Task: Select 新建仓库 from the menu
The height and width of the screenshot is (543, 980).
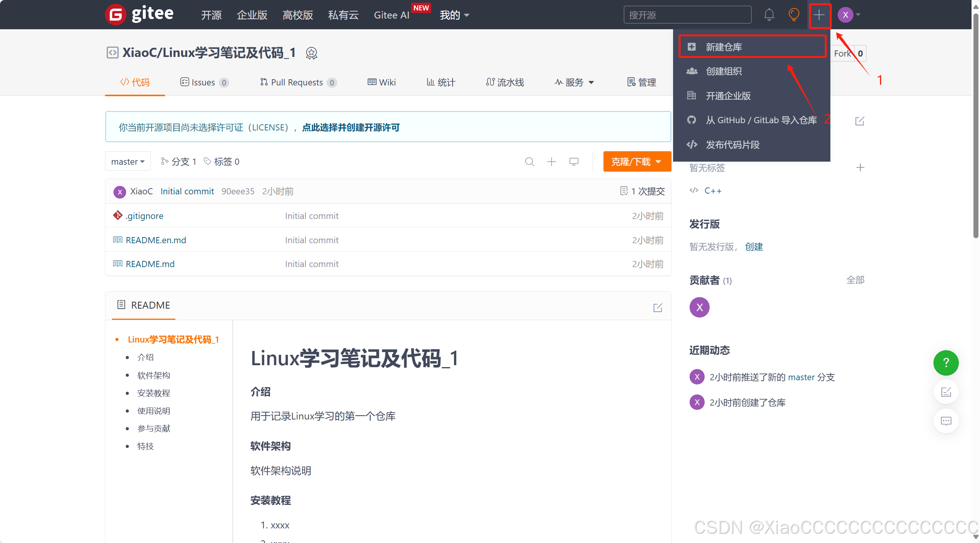Action: tap(752, 47)
